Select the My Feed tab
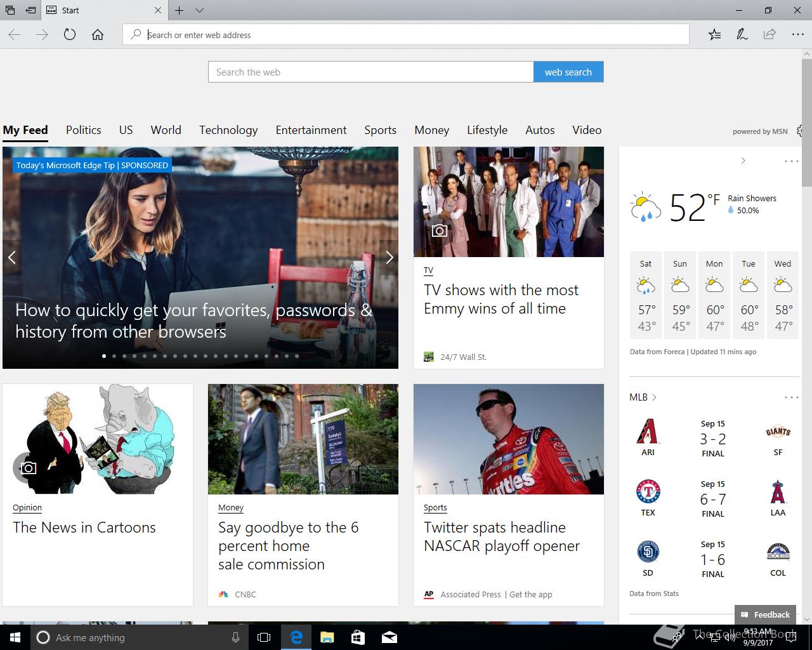The width and height of the screenshot is (812, 650). pos(25,130)
